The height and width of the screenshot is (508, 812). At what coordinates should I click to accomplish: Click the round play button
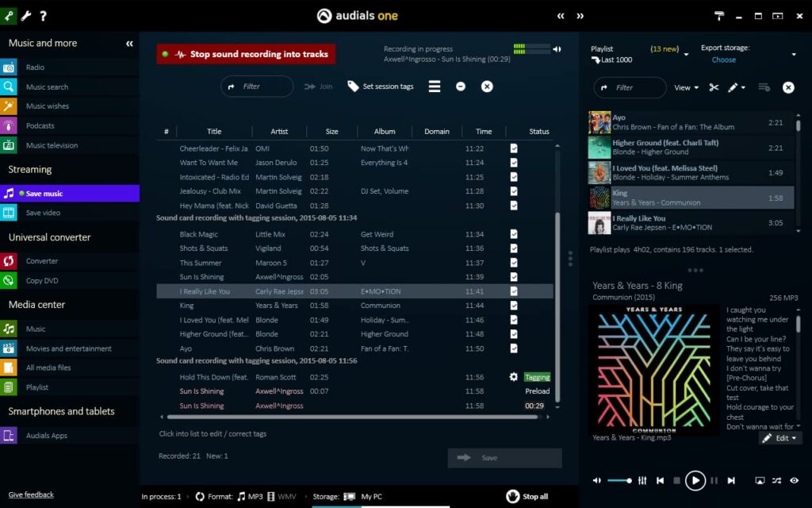coord(695,480)
